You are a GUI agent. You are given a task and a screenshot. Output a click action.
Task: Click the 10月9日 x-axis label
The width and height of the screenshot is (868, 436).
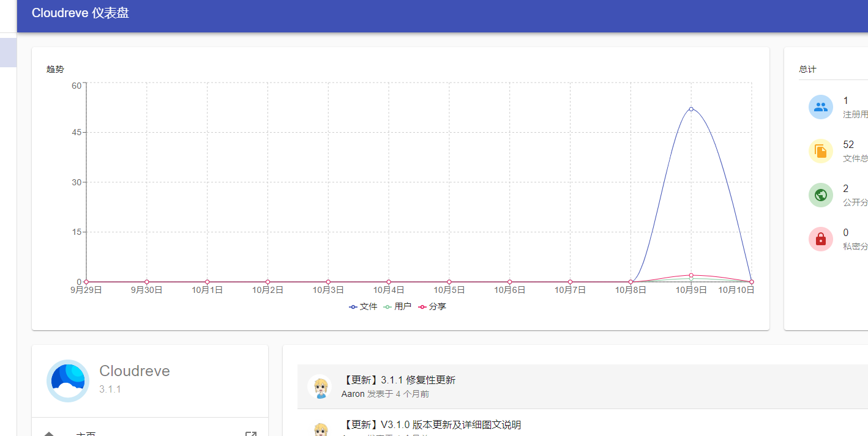point(691,290)
